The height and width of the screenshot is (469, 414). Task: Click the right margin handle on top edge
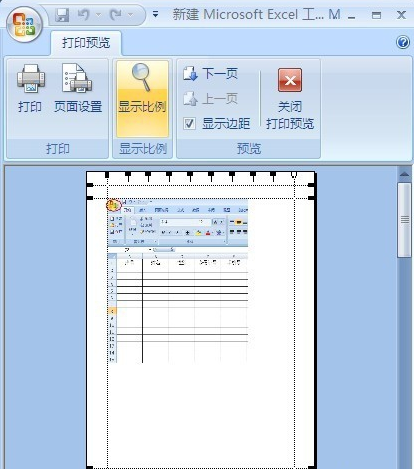(294, 175)
